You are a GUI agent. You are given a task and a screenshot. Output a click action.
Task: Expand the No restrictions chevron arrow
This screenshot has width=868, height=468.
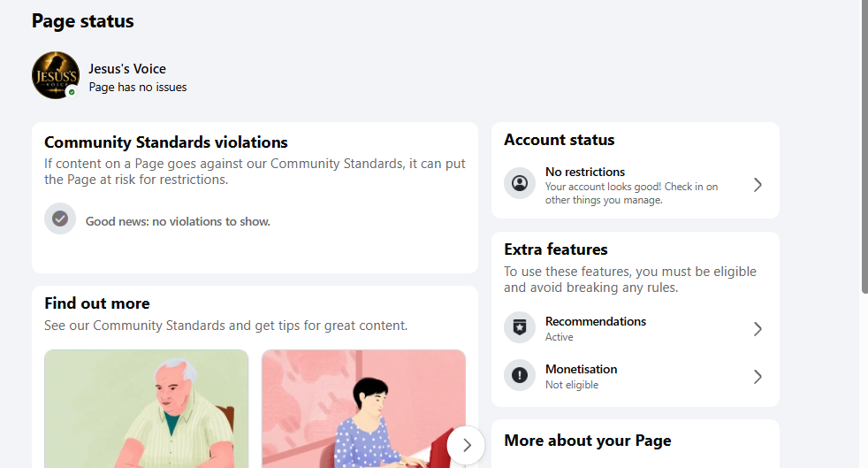(758, 185)
